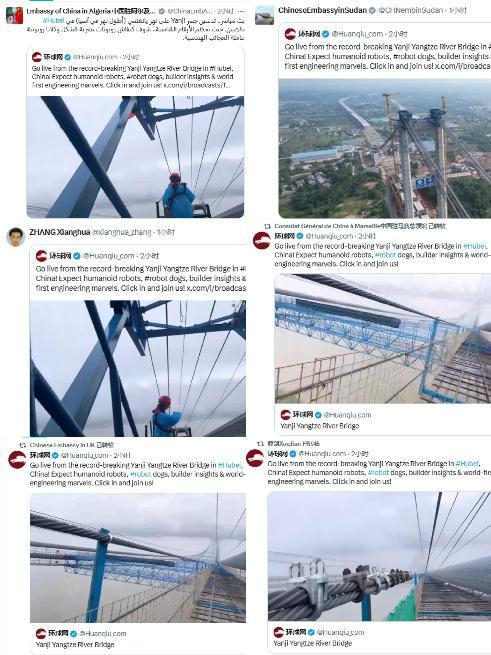Click @Huanqiu_com handle in Sudan quoted post
Image resolution: width=491 pixels, height=655 pixels.
tap(357, 34)
